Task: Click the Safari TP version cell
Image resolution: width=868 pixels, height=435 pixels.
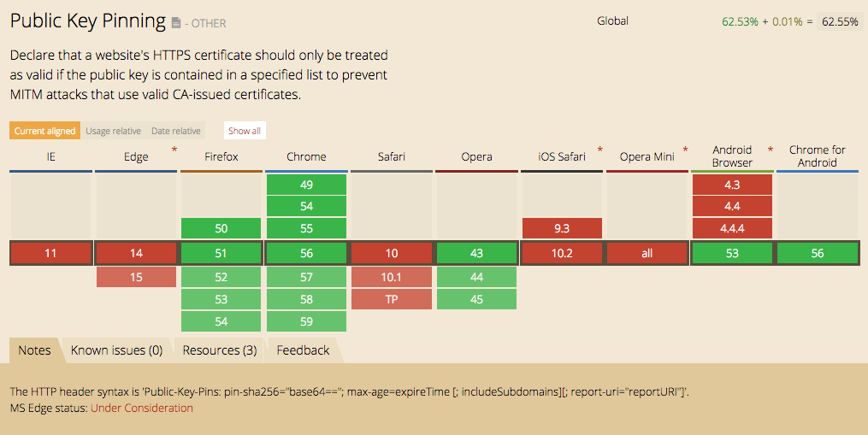Action: [x=391, y=299]
